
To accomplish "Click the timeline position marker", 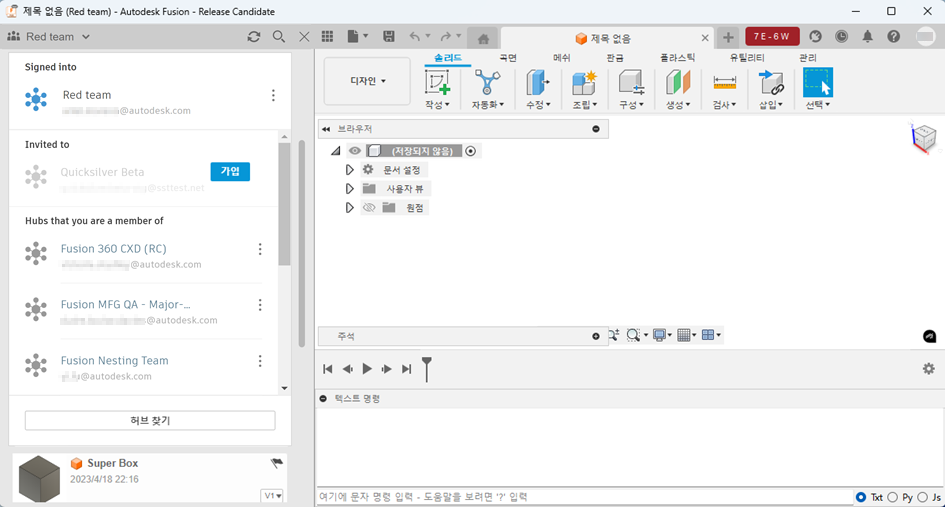I will tap(427, 369).
